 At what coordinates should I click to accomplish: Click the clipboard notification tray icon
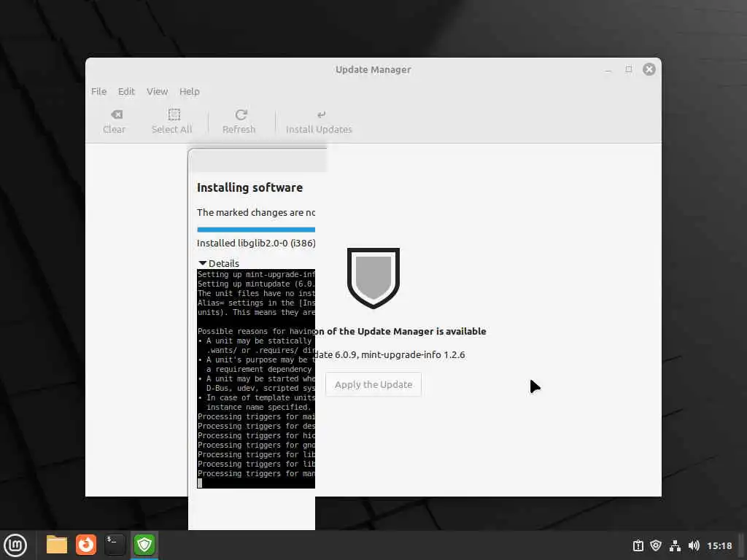click(638, 545)
